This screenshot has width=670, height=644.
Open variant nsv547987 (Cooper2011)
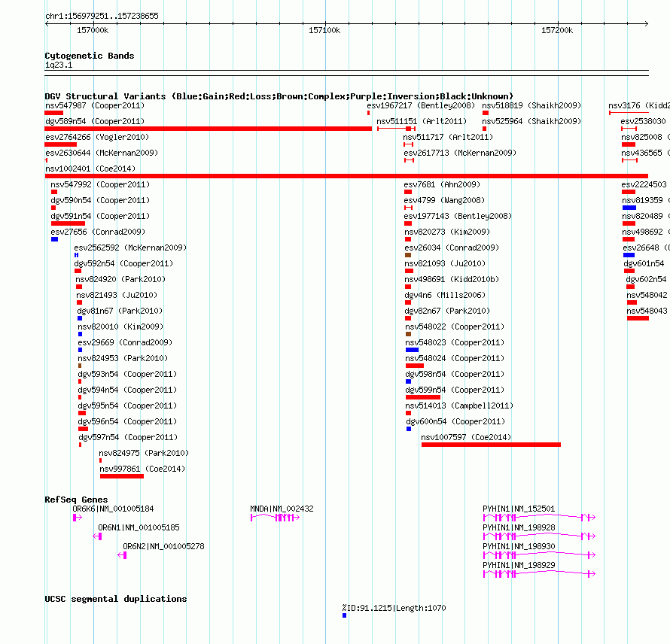tap(95, 105)
